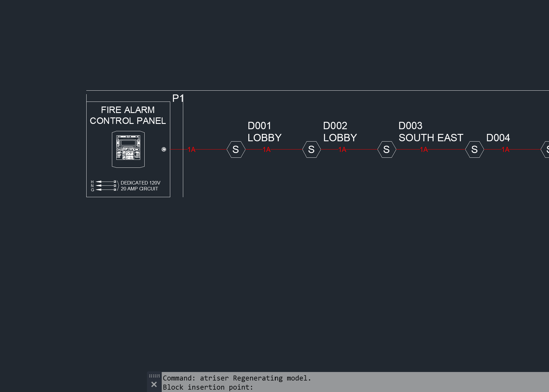The width and height of the screenshot is (549, 392).
Task: Click the 1A tag after D001 detector
Action: coord(267,150)
